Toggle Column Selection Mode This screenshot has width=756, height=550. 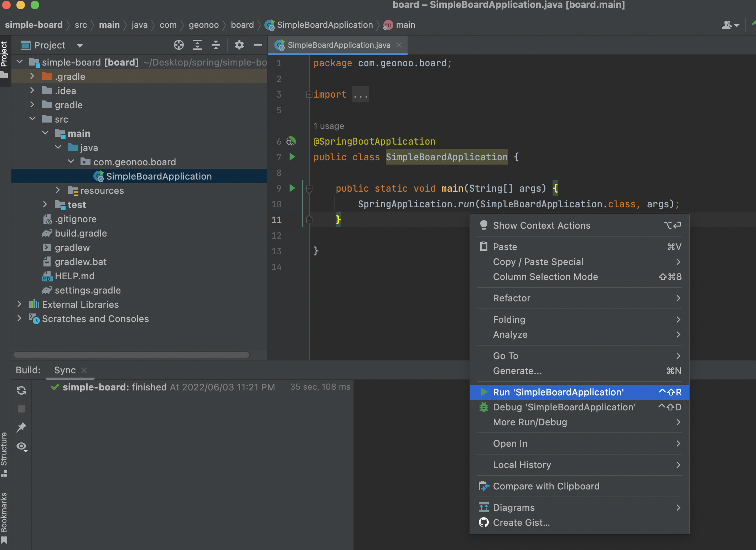coord(545,277)
